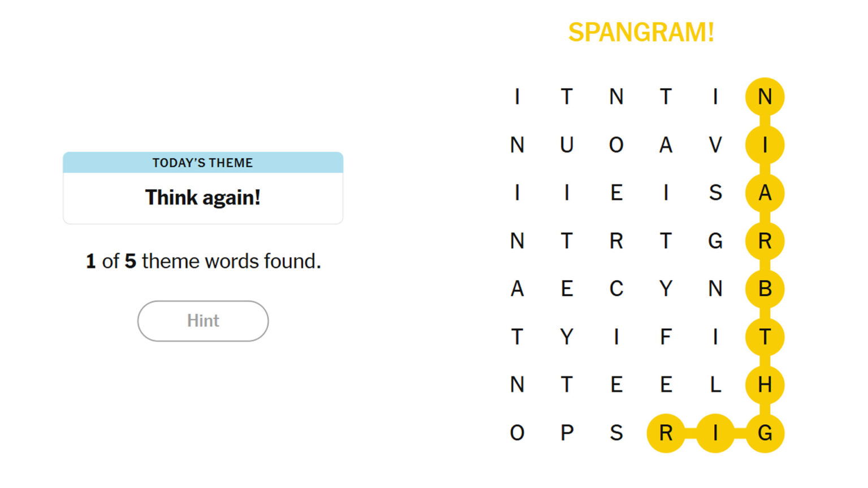
Task: Click the yellow highlighted letter H
Action: 765,385
